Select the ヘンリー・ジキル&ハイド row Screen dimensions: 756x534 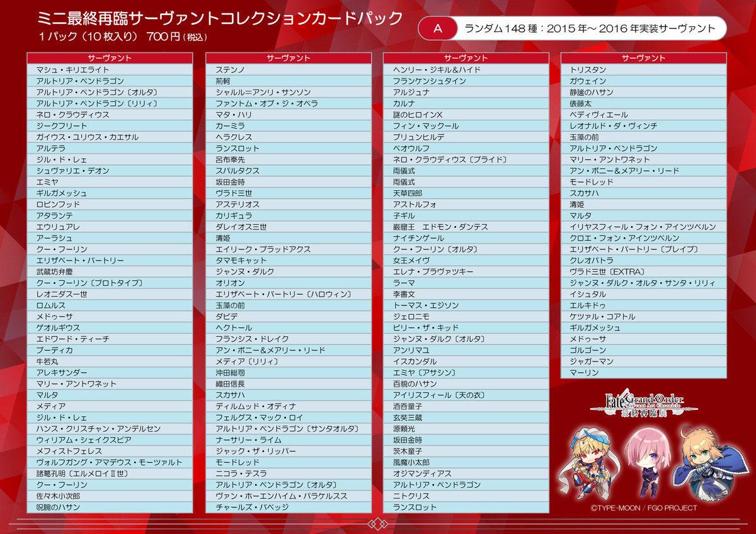click(466, 69)
